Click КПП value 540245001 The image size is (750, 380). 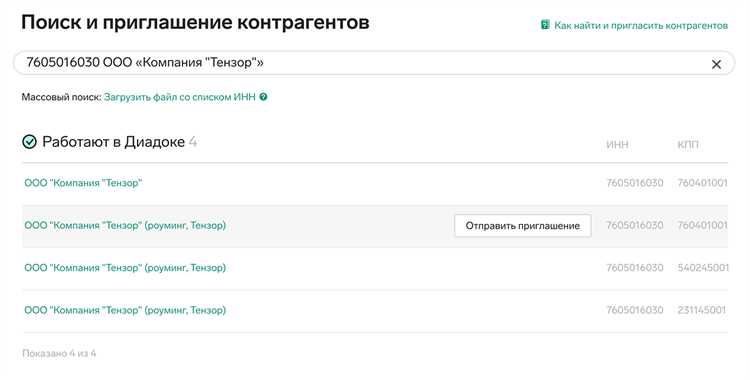coord(703,268)
